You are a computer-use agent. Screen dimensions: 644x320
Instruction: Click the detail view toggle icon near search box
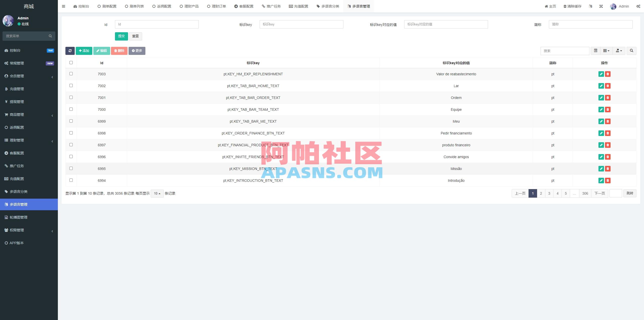pyautogui.click(x=595, y=51)
